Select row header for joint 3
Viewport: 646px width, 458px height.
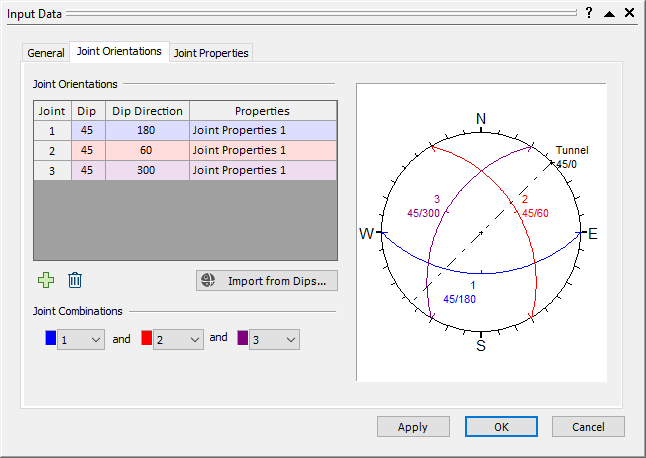coord(52,170)
